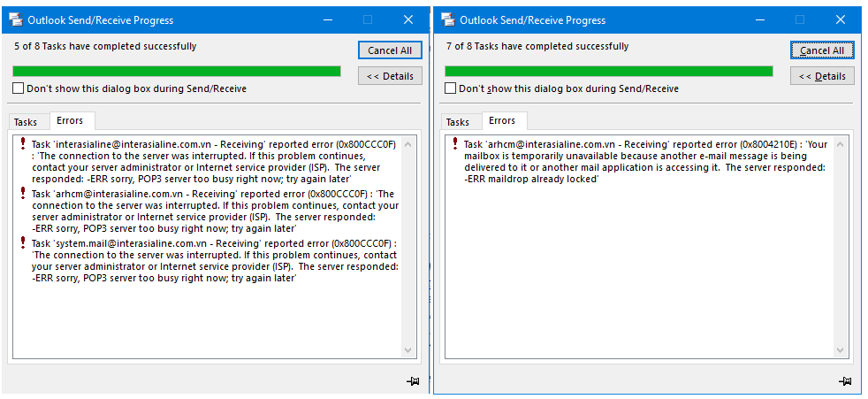
Task: Switch to Tasks tab in left dialog
Action: tap(26, 122)
